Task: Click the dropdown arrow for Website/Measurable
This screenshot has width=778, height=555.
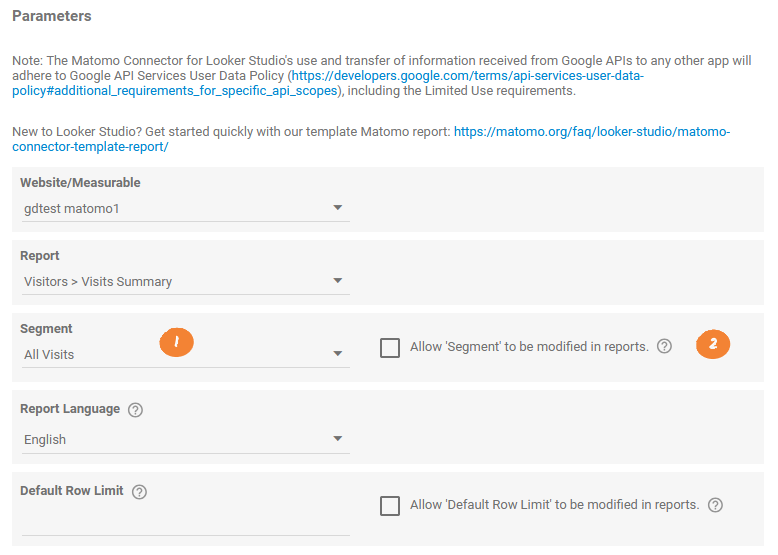Action: pyautogui.click(x=338, y=208)
